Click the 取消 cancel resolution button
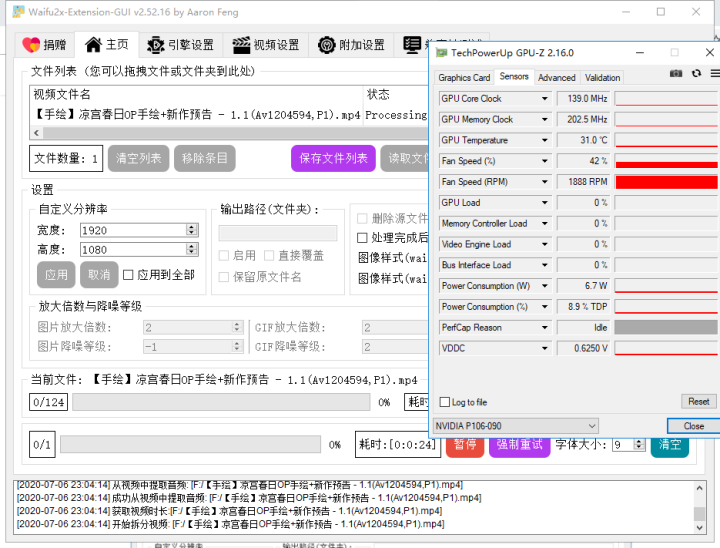720x548 pixels. pyautogui.click(x=99, y=275)
